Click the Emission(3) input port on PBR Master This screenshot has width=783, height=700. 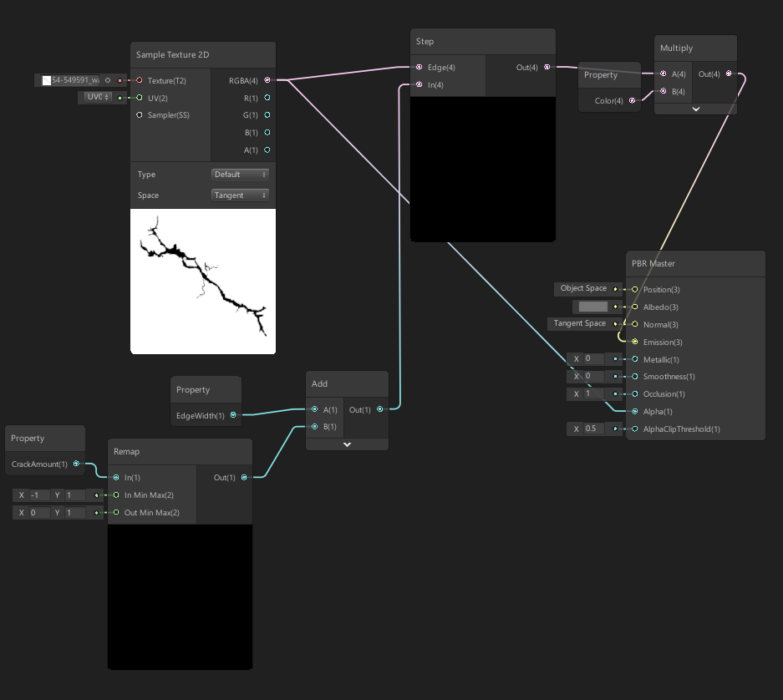[634, 342]
